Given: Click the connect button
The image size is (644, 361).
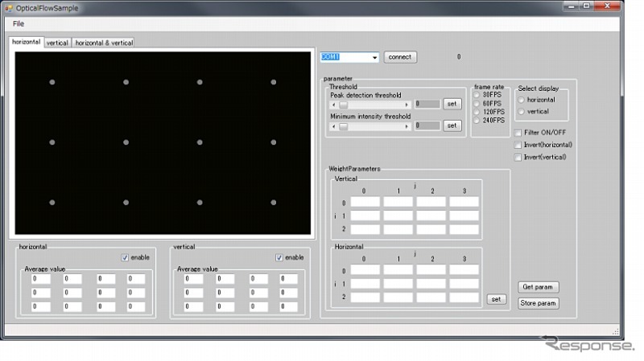Looking at the screenshot, I should point(400,57).
